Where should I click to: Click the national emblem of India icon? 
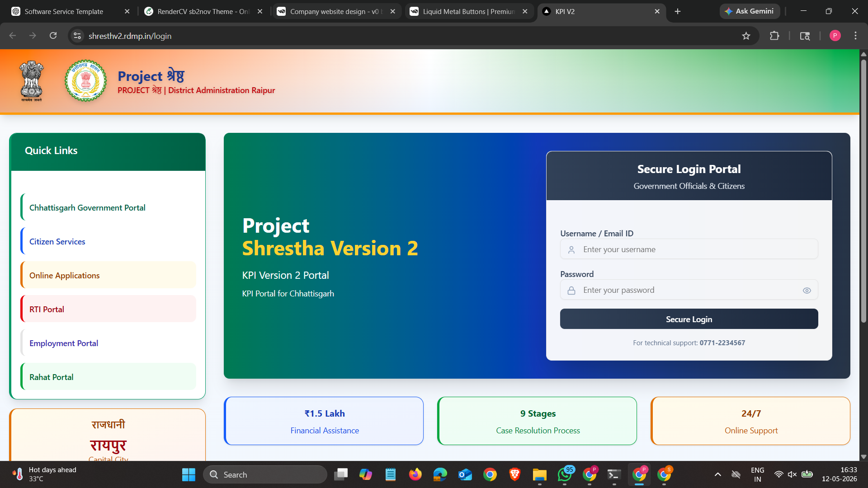click(x=32, y=81)
